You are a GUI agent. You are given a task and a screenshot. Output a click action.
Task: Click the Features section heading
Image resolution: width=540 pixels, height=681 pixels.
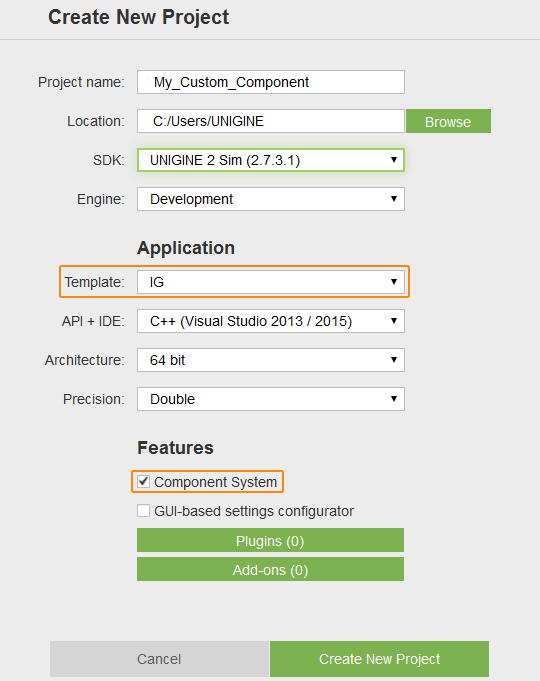pyautogui.click(x=176, y=448)
